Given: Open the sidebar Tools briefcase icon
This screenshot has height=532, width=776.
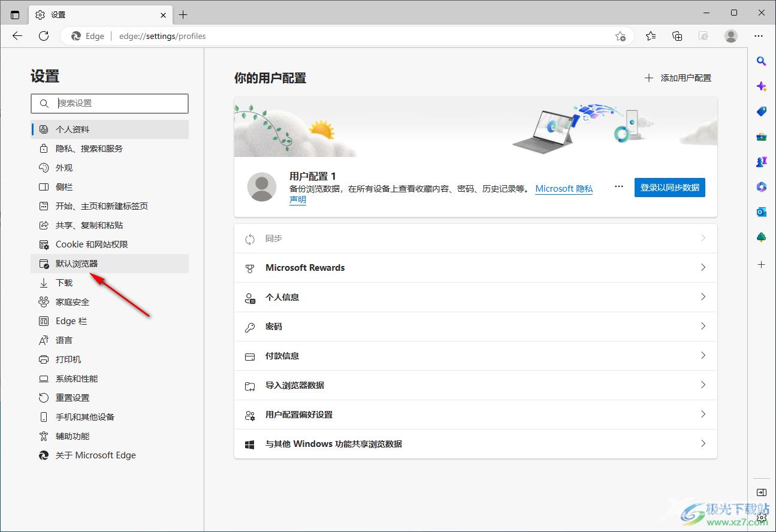Looking at the screenshot, I should 762,137.
